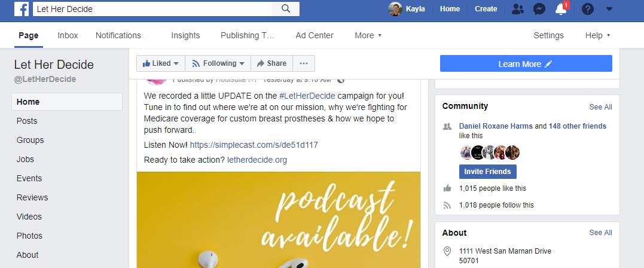644x268 pixels.
Task: Click the Facebook logo icon
Action: click(x=22, y=9)
